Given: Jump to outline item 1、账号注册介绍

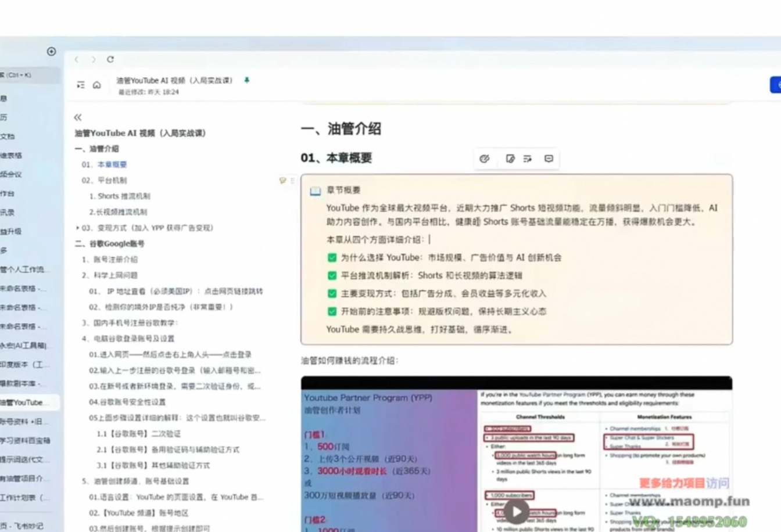Looking at the screenshot, I should coord(110,259).
